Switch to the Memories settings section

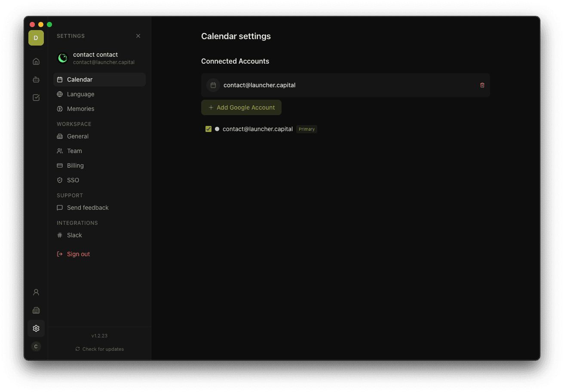coord(80,109)
